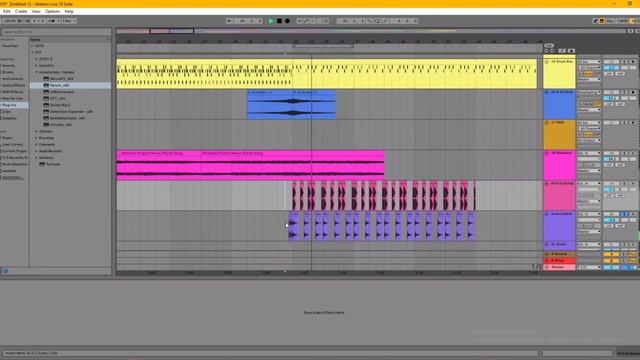This screenshot has height=360, width=640.
Task: Open output dropdown on 16 Platinum track
Action: tap(589, 171)
